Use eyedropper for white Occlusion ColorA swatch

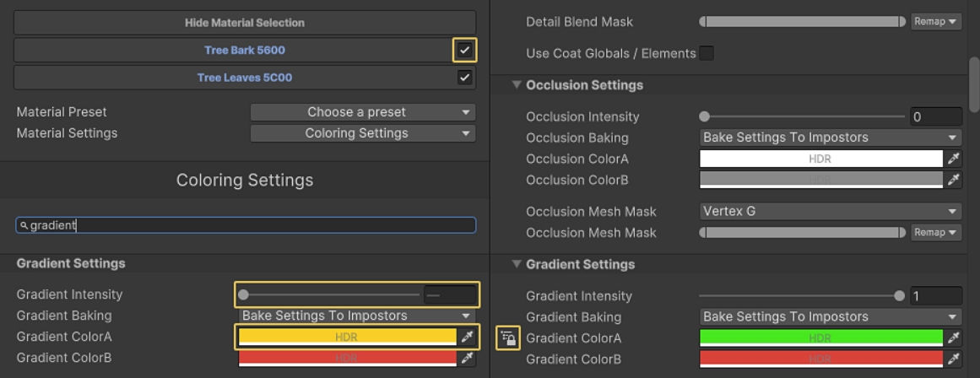pyautogui.click(x=953, y=159)
